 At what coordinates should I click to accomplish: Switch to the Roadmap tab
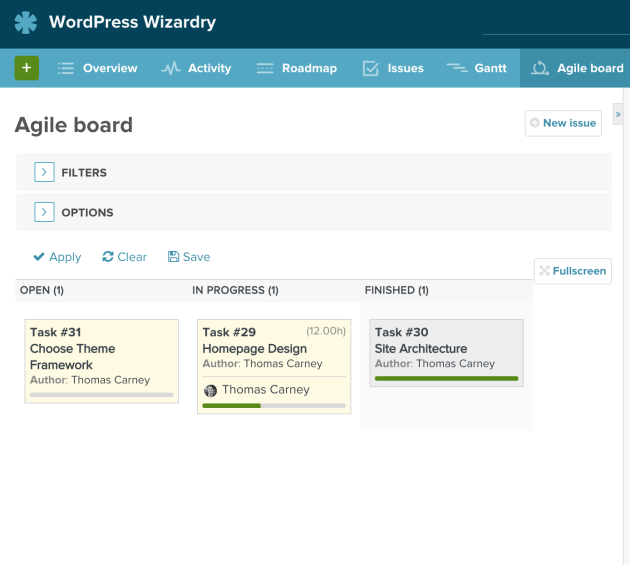[x=297, y=68]
